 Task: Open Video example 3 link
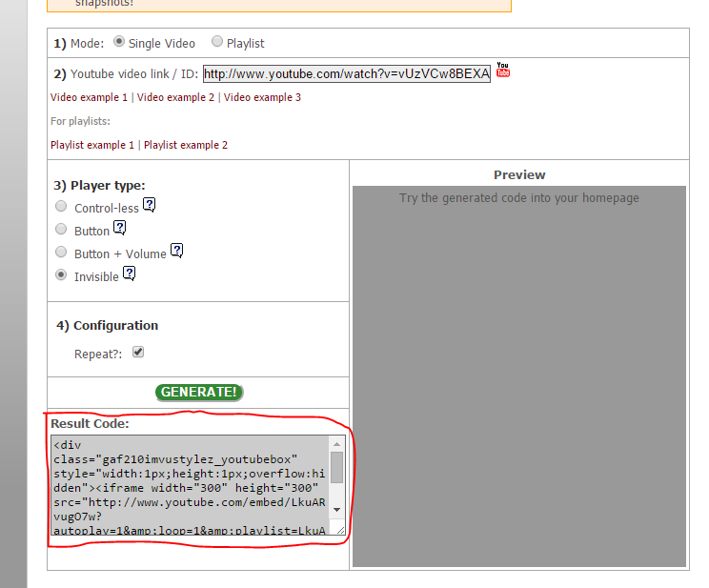pyautogui.click(x=262, y=97)
